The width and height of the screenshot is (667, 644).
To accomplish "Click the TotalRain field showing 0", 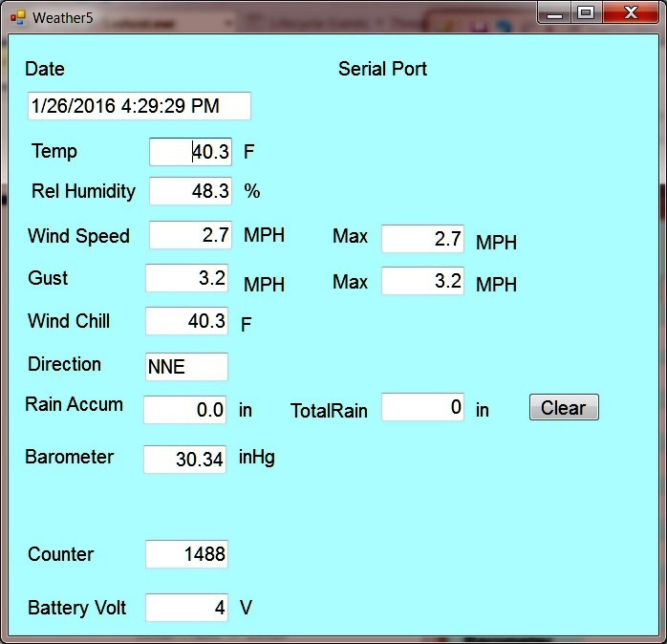I will tap(422, 407).
